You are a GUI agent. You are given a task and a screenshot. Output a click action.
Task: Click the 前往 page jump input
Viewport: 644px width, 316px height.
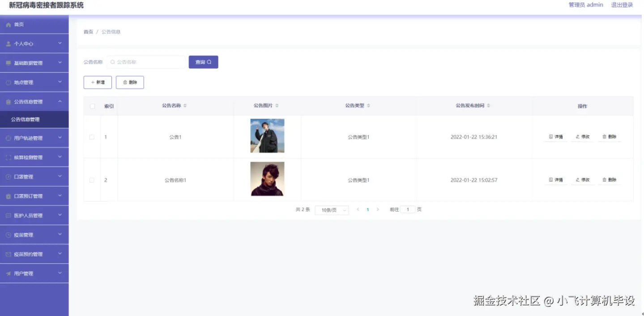point(408,209)
